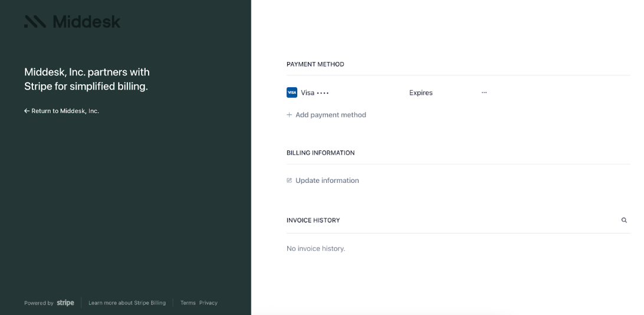Select the Visa •••• card entry
Image resolution: width=644 pixels, height=315 pixels.
[x=314, y=93]
